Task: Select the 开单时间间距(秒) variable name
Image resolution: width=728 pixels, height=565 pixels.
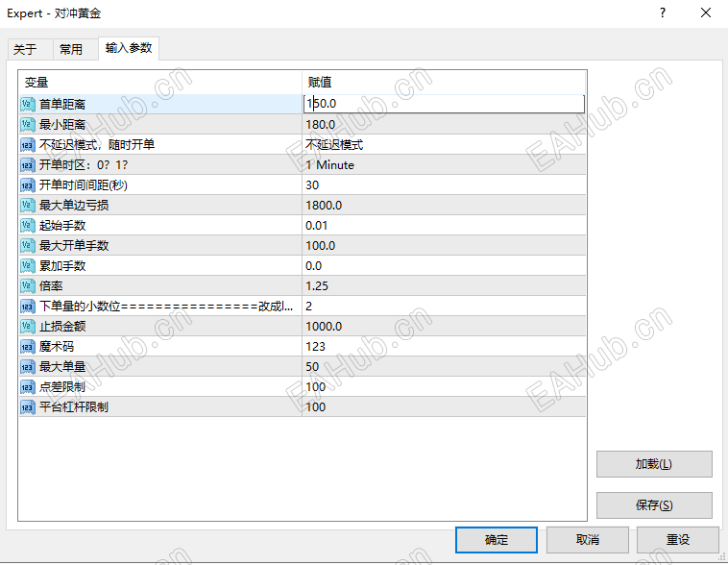Action: tap(84, 184)
